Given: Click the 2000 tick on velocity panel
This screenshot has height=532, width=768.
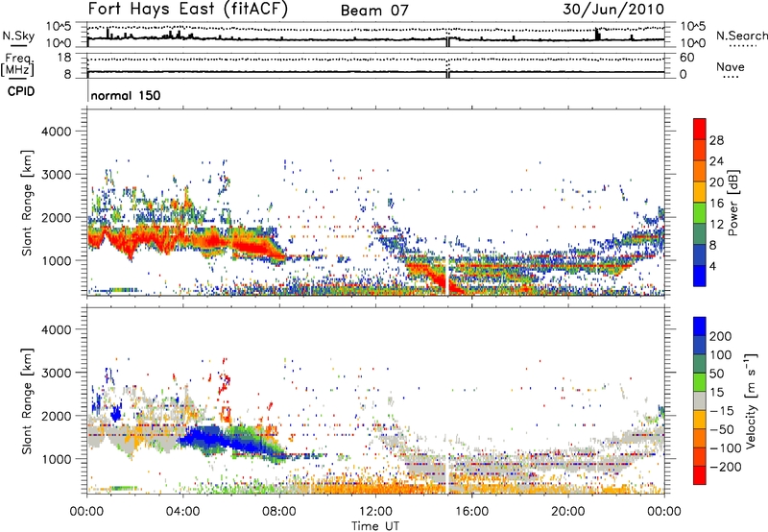Looking at the screenshot, I should click(x=57, y=416).
